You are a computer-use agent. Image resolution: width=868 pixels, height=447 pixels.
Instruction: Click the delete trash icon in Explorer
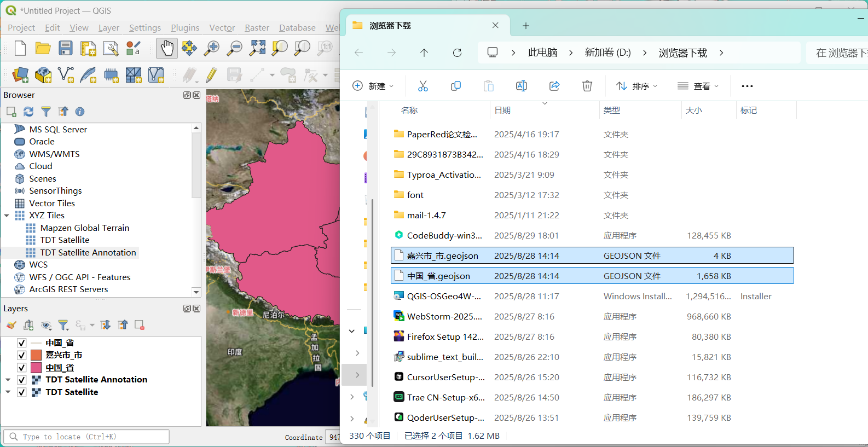click(x=587, y=86)
